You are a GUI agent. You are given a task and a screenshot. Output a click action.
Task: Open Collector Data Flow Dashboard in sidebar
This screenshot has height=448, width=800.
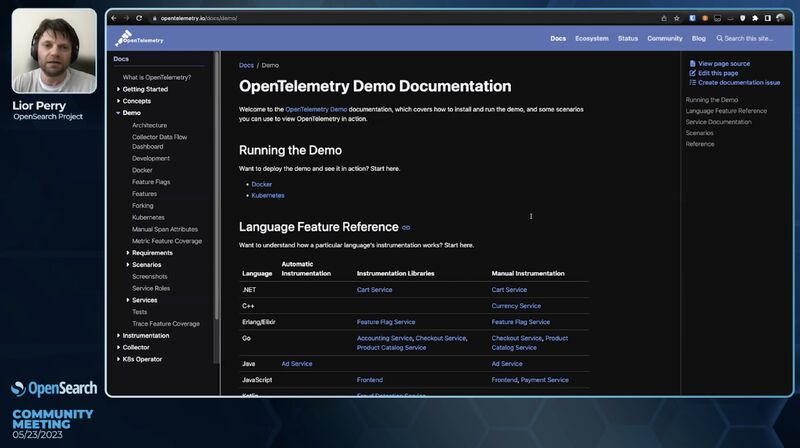159,142
